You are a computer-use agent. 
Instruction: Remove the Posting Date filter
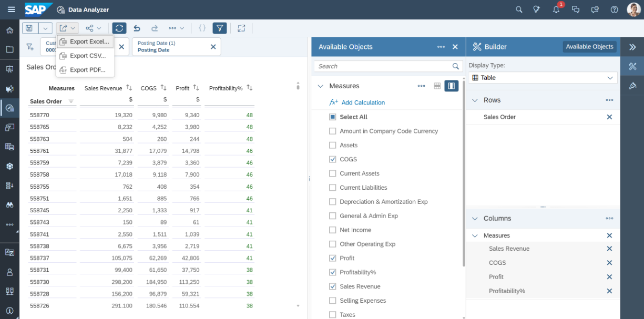213,47
